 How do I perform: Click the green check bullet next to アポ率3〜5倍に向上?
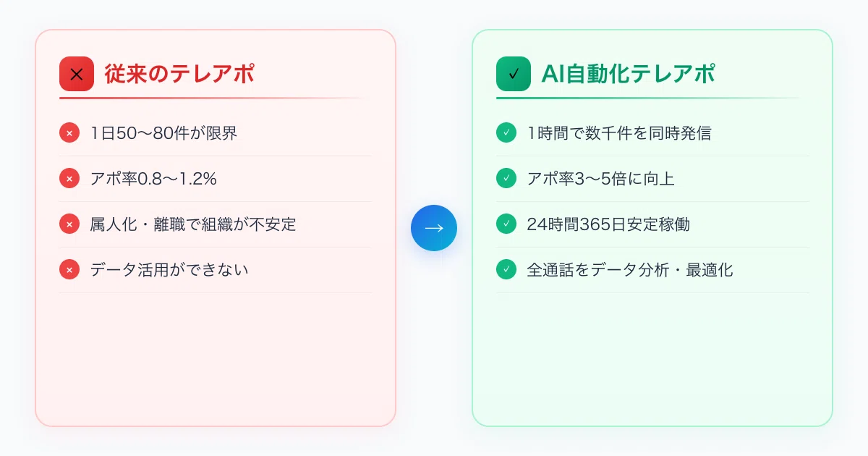point(506,179)
